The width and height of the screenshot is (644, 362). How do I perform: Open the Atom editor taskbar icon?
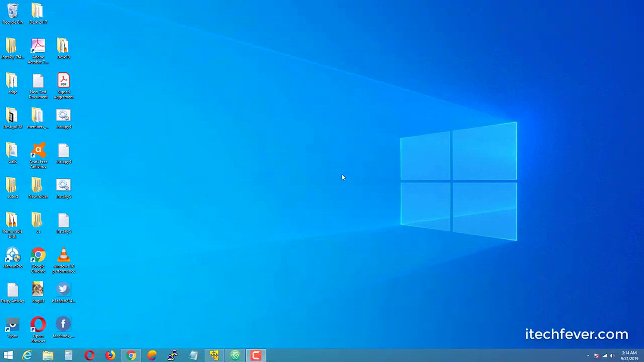point(235,355)
